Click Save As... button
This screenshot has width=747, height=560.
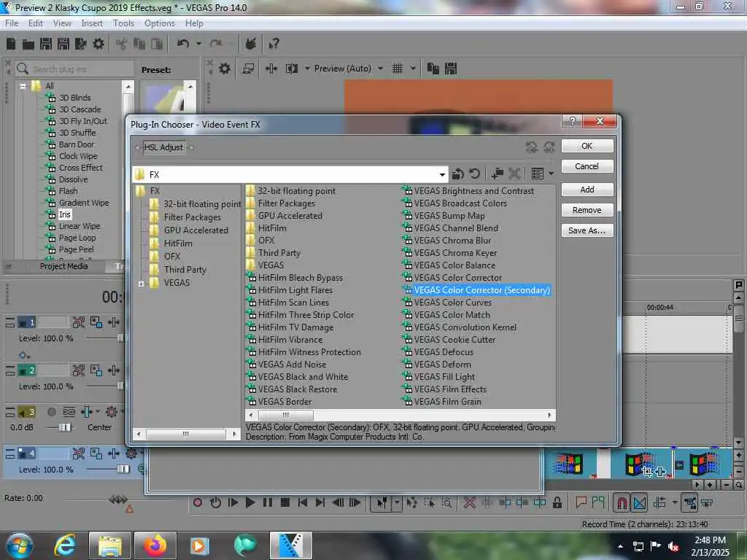point(587,230)
